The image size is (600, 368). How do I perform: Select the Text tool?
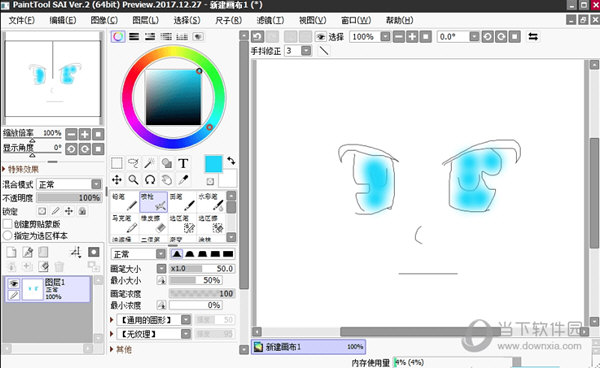point(183,163)
